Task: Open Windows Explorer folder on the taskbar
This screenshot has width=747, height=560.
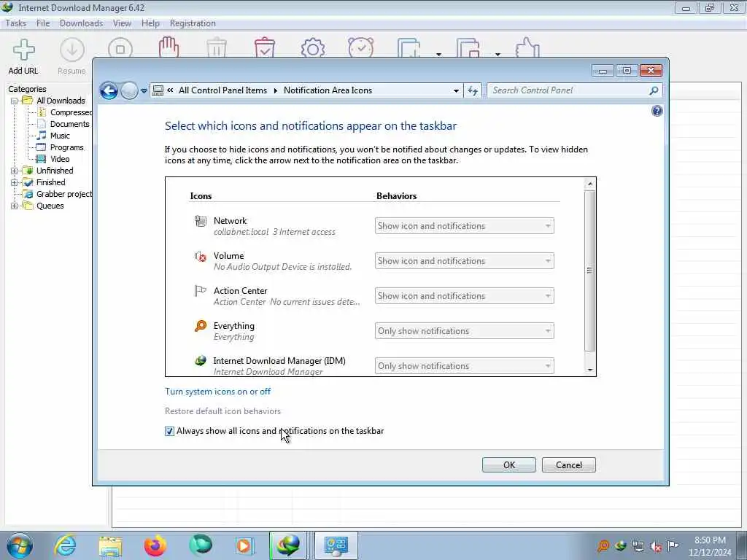Action: tap(111, 545)
